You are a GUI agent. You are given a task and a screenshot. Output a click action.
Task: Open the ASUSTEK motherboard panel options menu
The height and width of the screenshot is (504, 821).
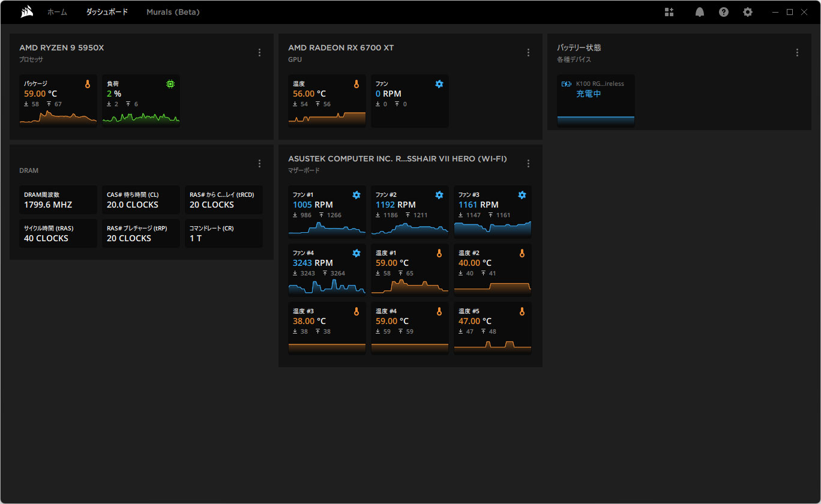528,163
